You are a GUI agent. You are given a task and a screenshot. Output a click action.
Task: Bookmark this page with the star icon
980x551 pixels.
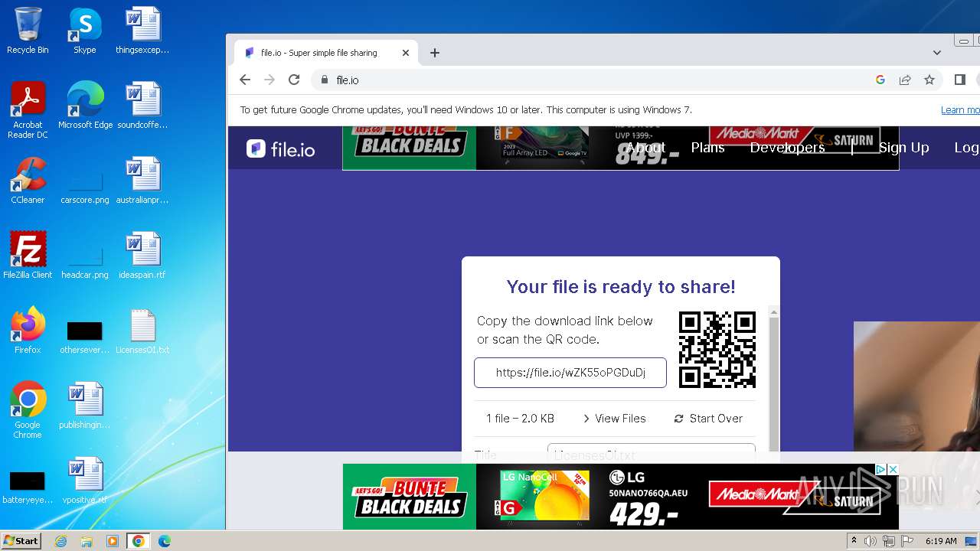tap(929, 80)
